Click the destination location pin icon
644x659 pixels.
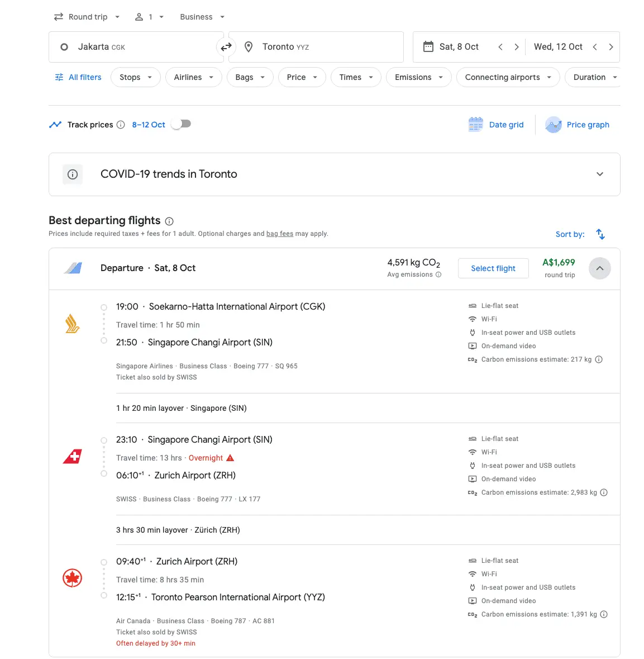pyautogui.click(x=249, y=47)
